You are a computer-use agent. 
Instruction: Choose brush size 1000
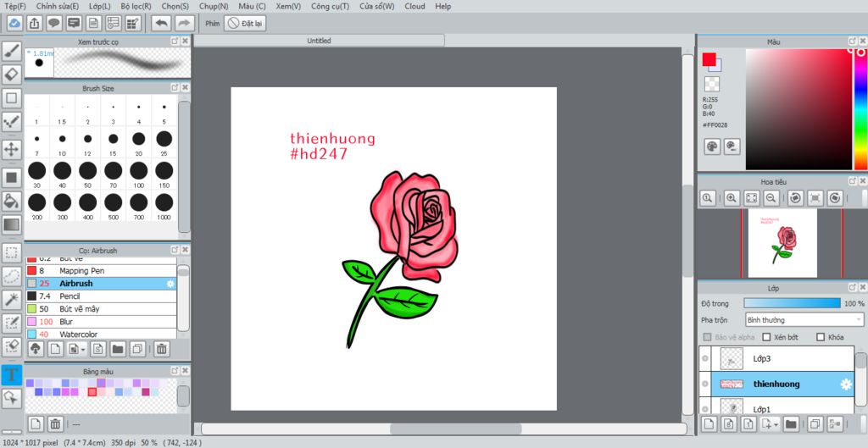164,206
